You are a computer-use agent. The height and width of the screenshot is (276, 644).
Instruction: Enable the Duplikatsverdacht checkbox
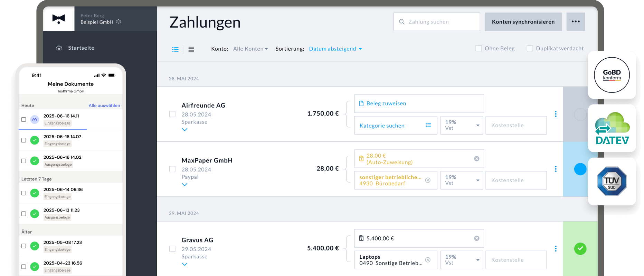pos(530,48)
